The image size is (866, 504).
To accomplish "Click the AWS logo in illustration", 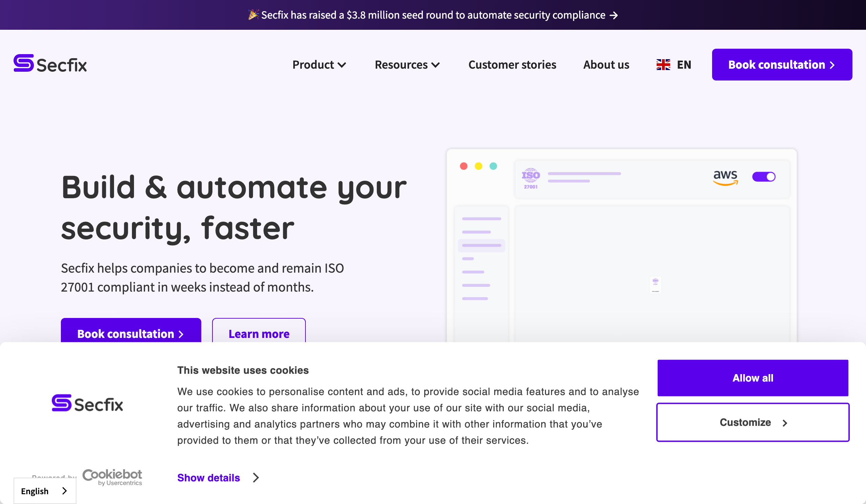I will [725, 178].
